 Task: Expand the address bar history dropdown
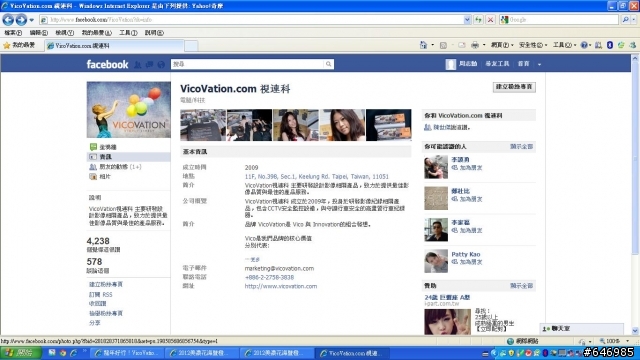[467, 19]
